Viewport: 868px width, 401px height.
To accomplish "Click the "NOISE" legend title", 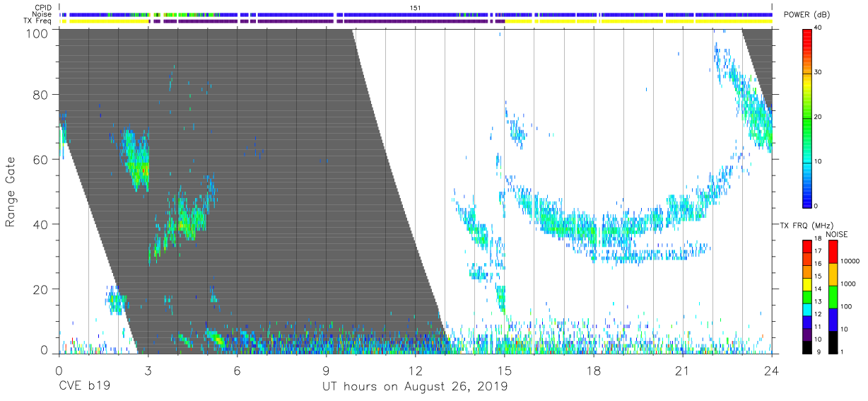I will 837,234.
